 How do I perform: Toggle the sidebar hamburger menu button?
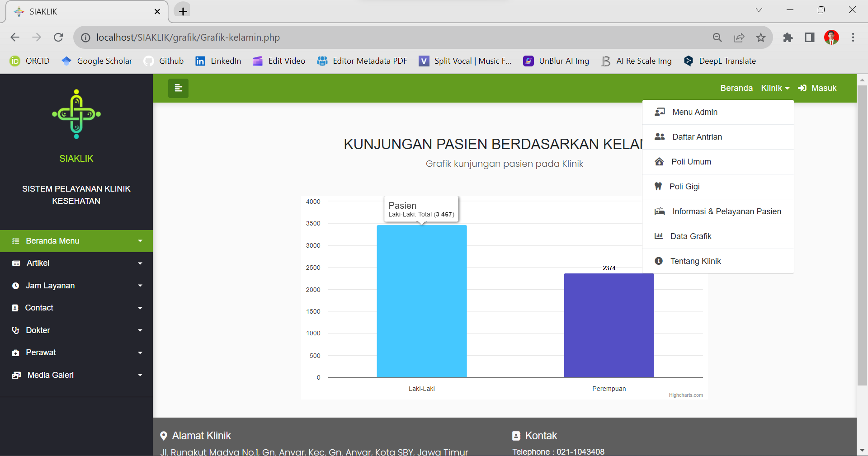tap(178, 88)
